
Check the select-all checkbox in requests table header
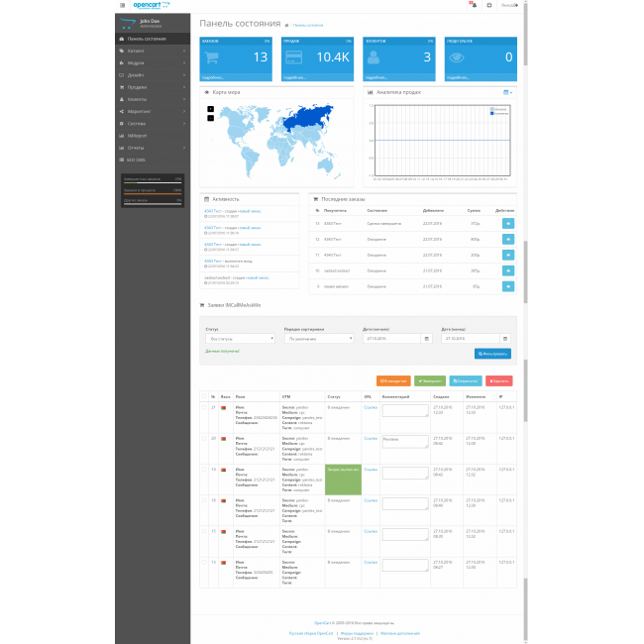pyautogui.click(x=205, y=396)
